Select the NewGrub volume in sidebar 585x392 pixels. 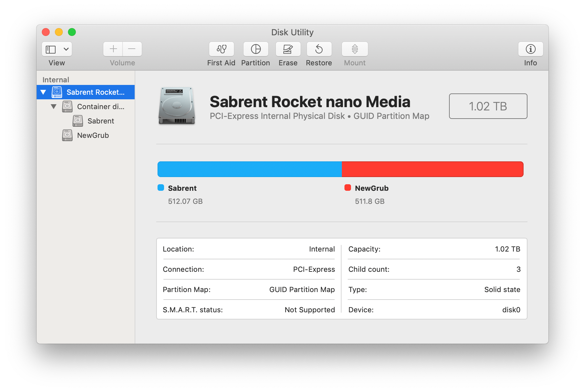(x=86, y=135)
